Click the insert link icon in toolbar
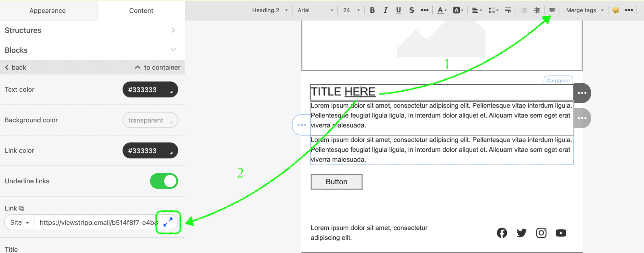This screenshot has width=644, height=253. pyautogui.click(x=552, y=10)
